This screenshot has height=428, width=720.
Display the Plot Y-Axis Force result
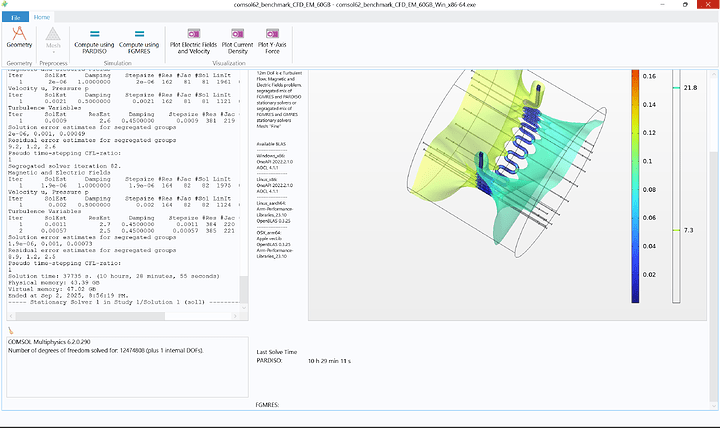(x=272, y=41)
